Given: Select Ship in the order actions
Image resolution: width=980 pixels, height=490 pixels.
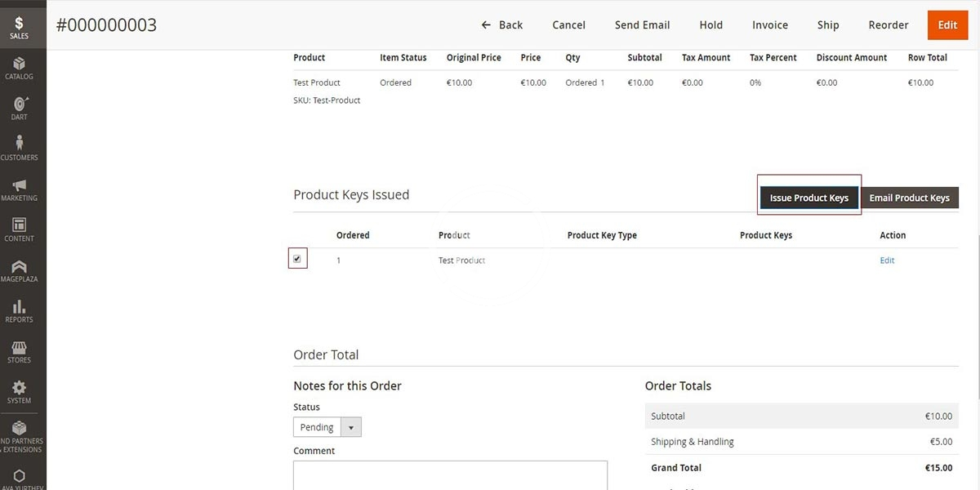Looking at the screenshot, I should 827,25.
